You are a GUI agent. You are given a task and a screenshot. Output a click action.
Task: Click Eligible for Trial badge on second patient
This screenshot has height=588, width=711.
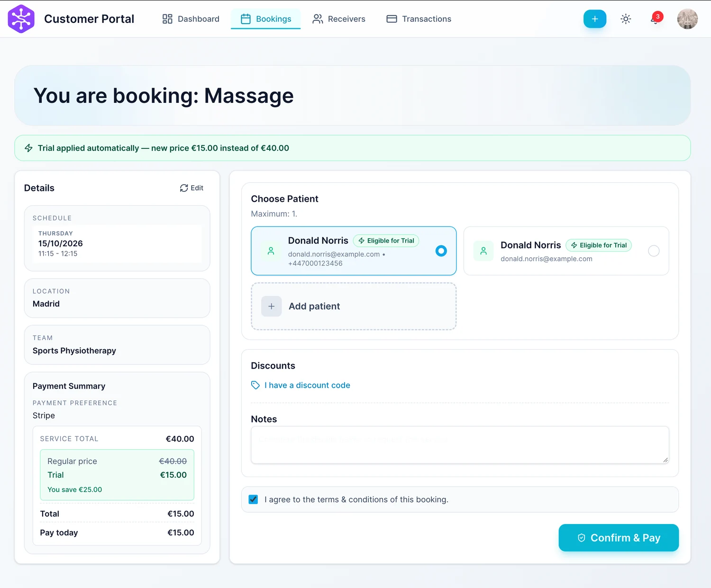[599, 245]
